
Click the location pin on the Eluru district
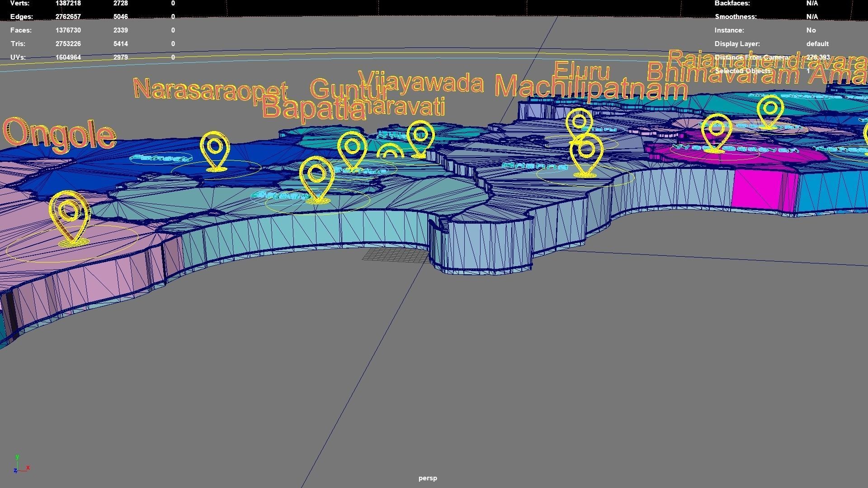point(579,121)
